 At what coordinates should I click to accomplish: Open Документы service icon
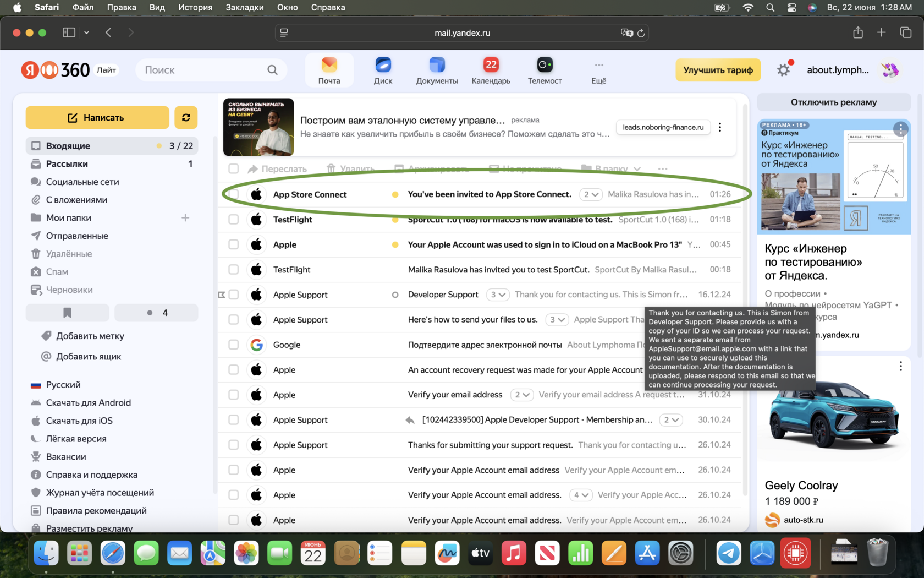click(x=437, y=65)
